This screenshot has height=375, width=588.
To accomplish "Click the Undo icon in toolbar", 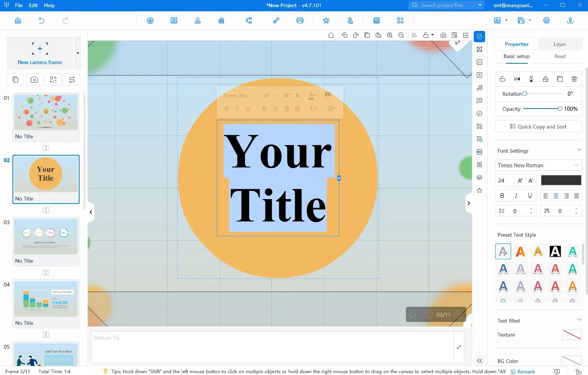I will 41,20.
